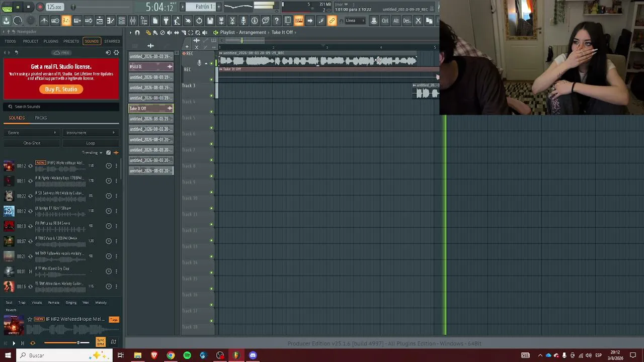Select the Trap tag

[22, 303]
